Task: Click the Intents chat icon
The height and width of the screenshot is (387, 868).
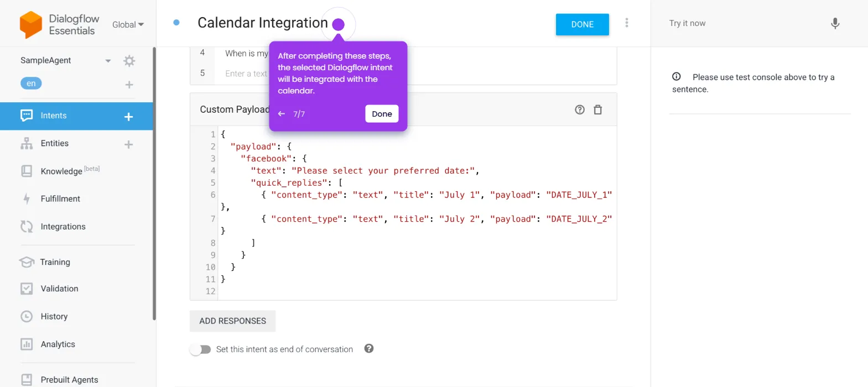Action: [27, 116]
